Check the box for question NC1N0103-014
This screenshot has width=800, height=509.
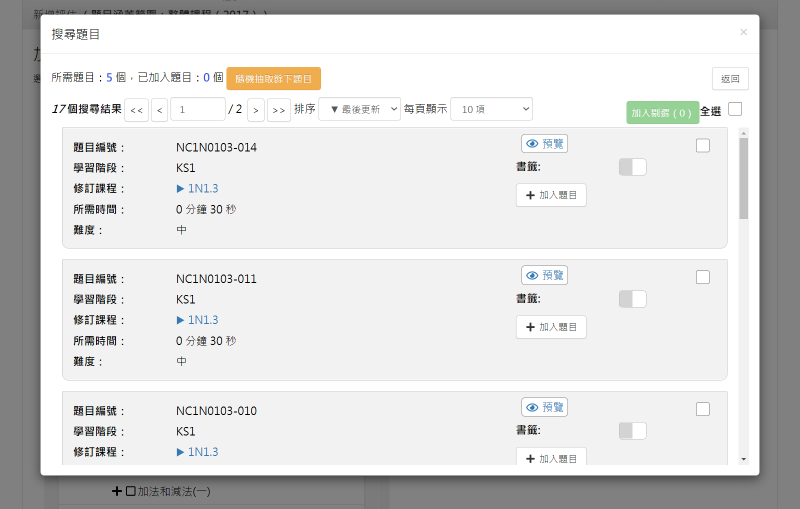tap(703, 145)
